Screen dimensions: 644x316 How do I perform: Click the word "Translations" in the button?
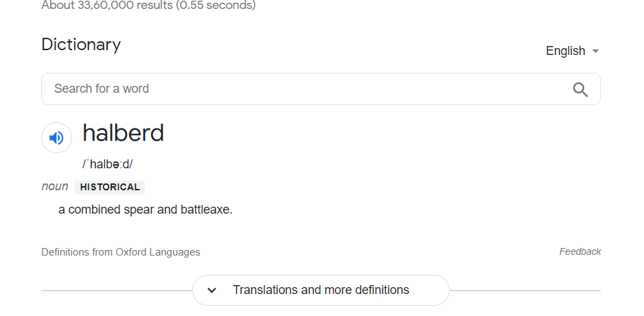pos(264,290)
